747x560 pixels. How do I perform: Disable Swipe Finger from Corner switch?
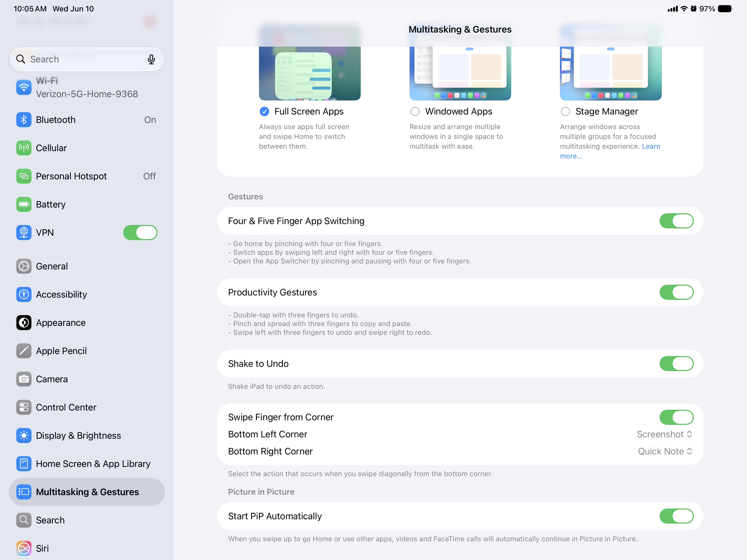coord(676,418)
